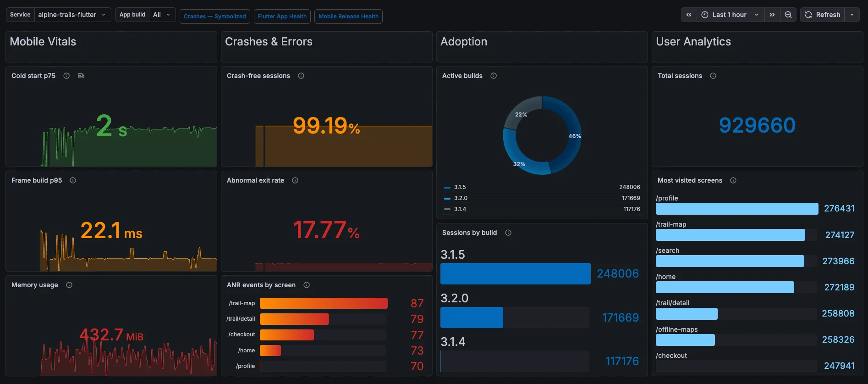Click the /trail/detail ANR bar
The image size is (868, 384).
(294, 319)
